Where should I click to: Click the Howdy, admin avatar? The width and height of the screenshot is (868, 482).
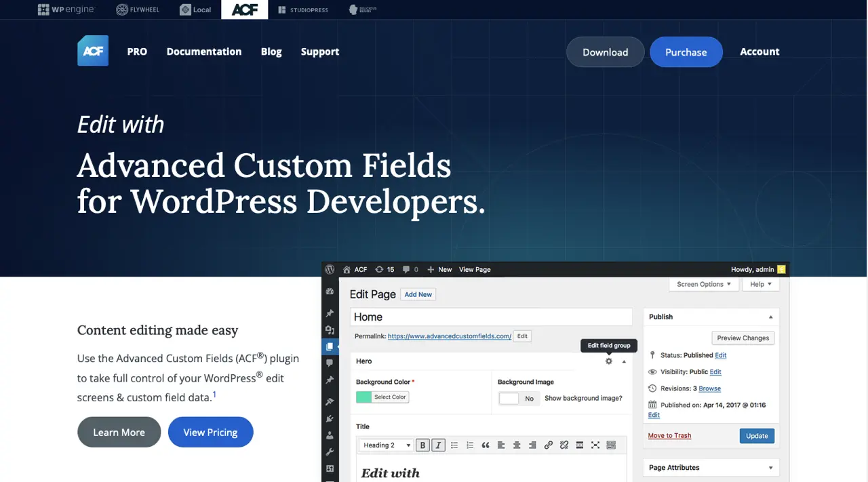point(781,269)
